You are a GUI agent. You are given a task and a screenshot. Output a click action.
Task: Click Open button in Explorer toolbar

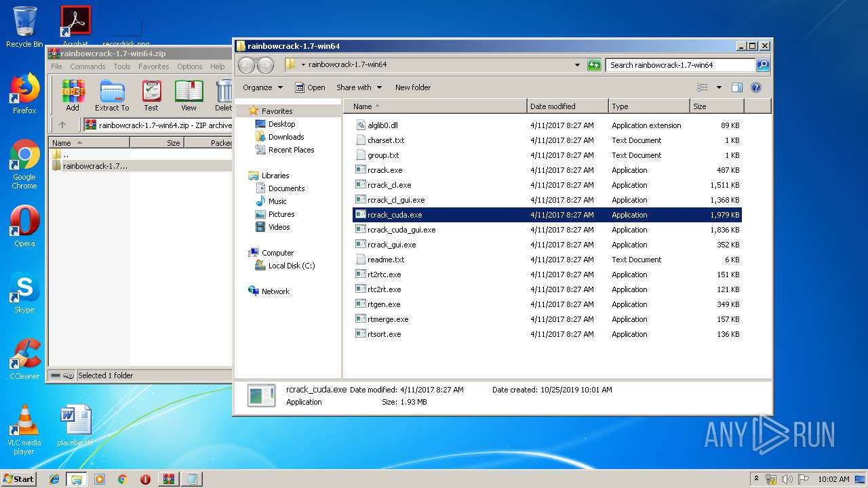click(310, 87)
